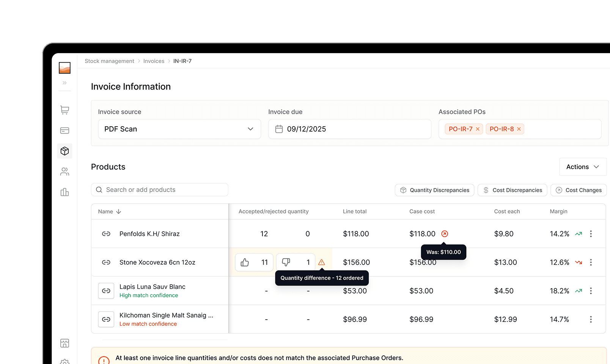
Task: Click the Margin column header
Action: pos(558,212)
